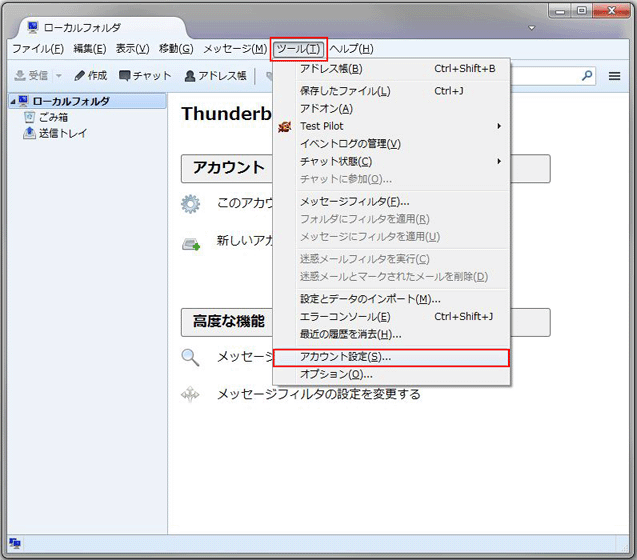
Task: Open the 受信 button dropdown arrow
Action: click(x=58, y=76)
